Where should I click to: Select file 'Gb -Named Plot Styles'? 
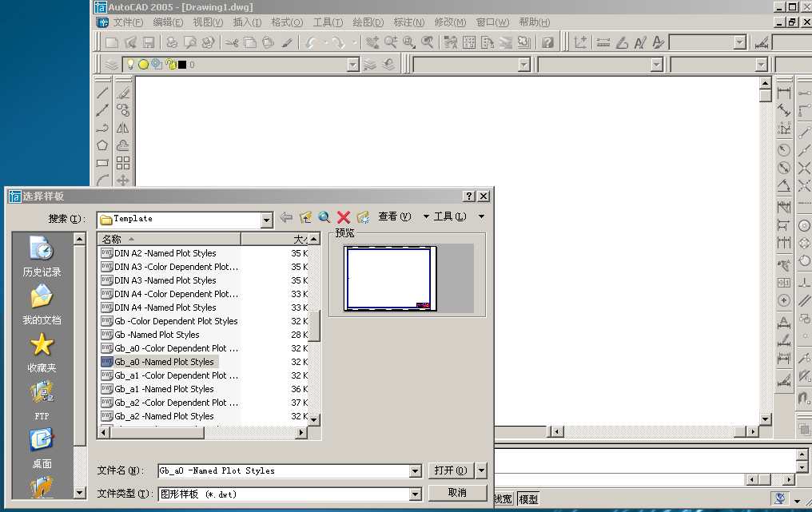[x=157, y=335]
